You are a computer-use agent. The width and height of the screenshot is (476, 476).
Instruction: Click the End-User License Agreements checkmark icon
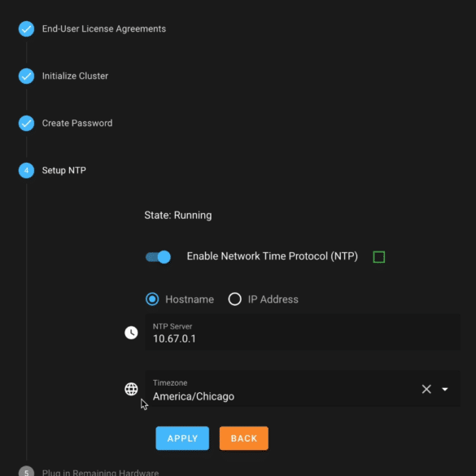click(26, 28)
